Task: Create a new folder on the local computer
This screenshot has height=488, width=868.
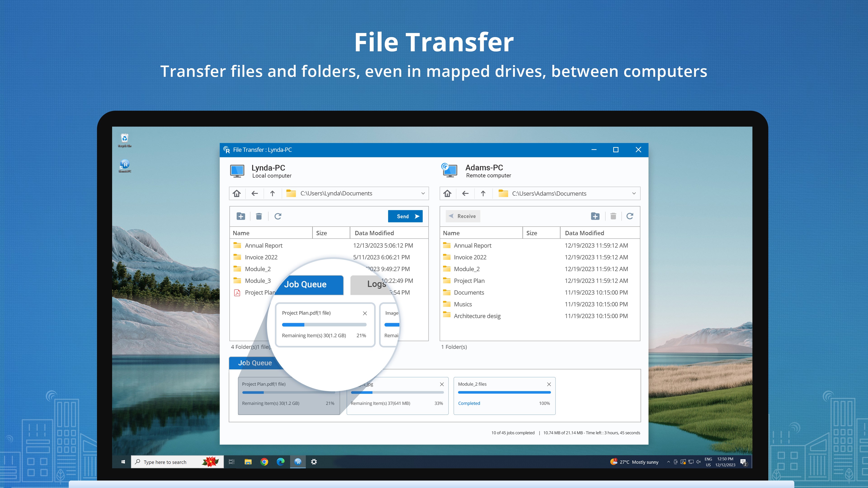Action: (241, 216)
